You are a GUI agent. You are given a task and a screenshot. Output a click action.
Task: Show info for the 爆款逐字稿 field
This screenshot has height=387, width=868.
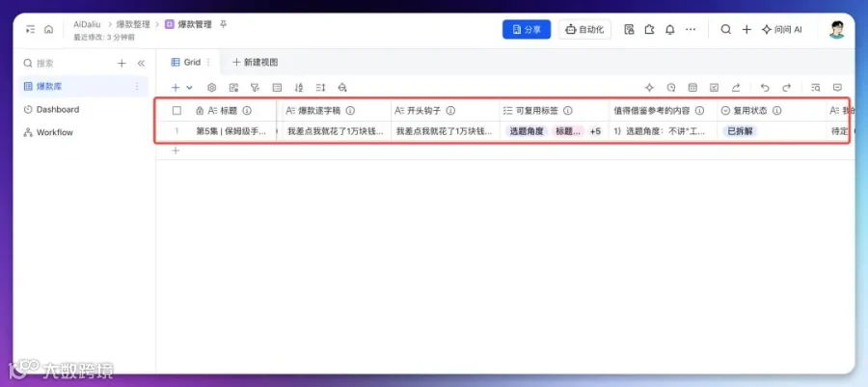tap(350, 111)
